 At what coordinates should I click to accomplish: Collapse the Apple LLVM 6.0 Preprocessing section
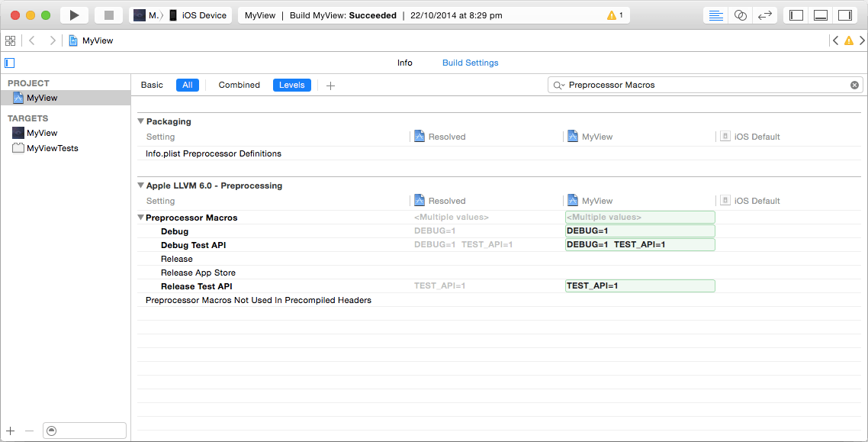click(x=140, y=186)
